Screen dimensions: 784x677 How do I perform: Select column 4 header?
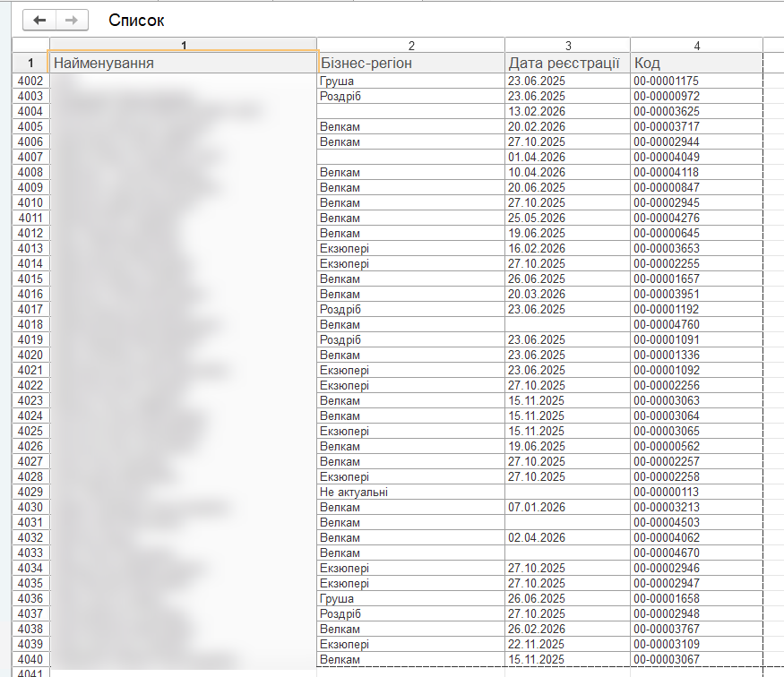(696, 45)
